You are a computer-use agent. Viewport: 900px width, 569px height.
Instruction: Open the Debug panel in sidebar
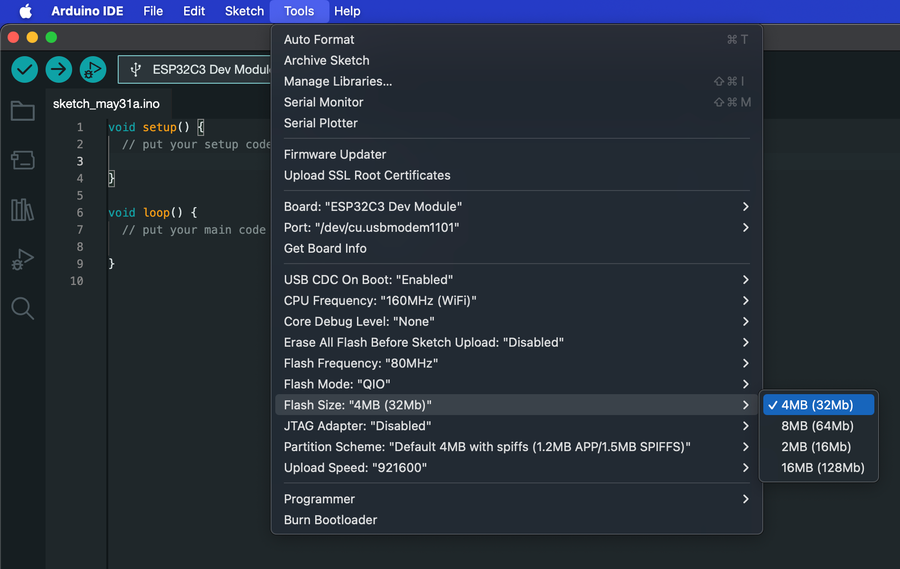pos(22,259)
